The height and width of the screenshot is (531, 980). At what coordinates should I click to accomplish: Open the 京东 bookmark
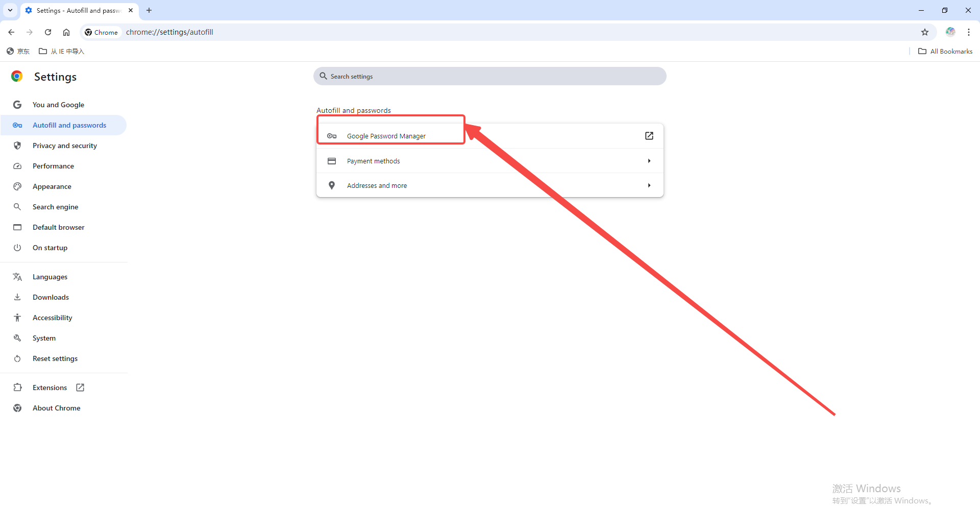18,51
